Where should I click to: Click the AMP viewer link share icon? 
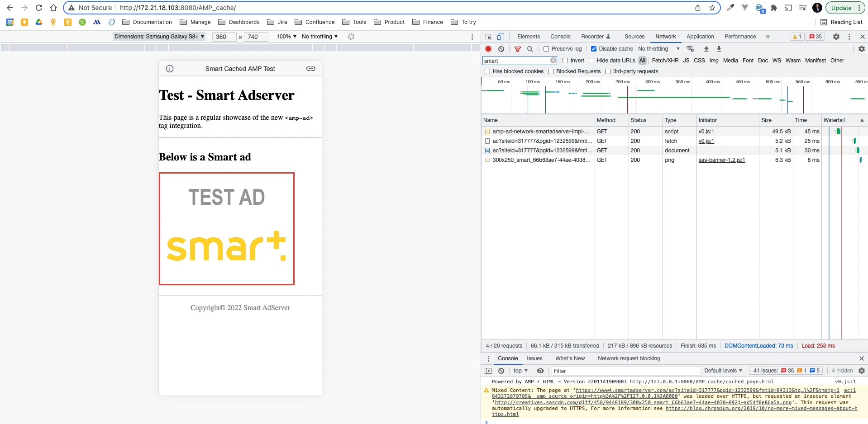[x=311, y=69]
